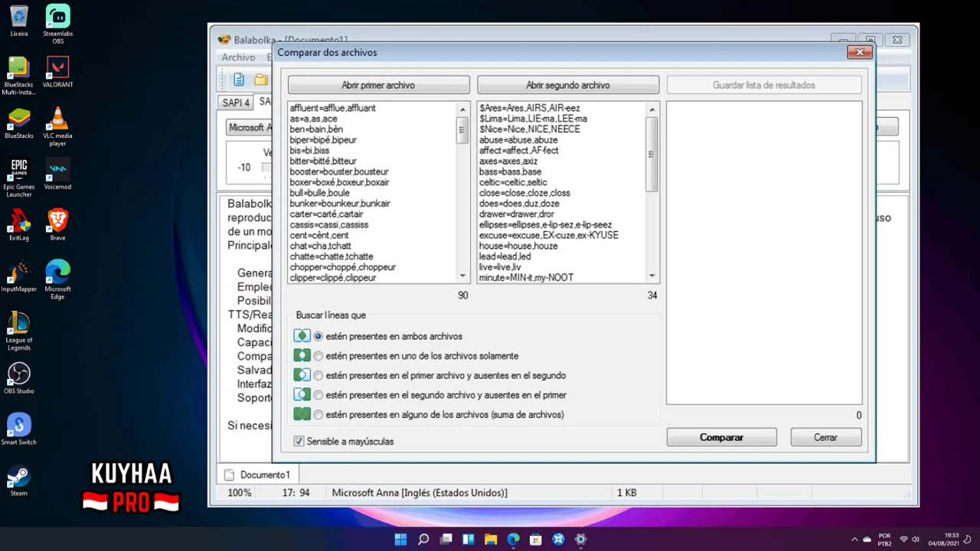The height and width of the screenshot is (551, 980).
Task: Open BlueStacks Multi-Instance shortcut
Action: click(x=19, y=76)
